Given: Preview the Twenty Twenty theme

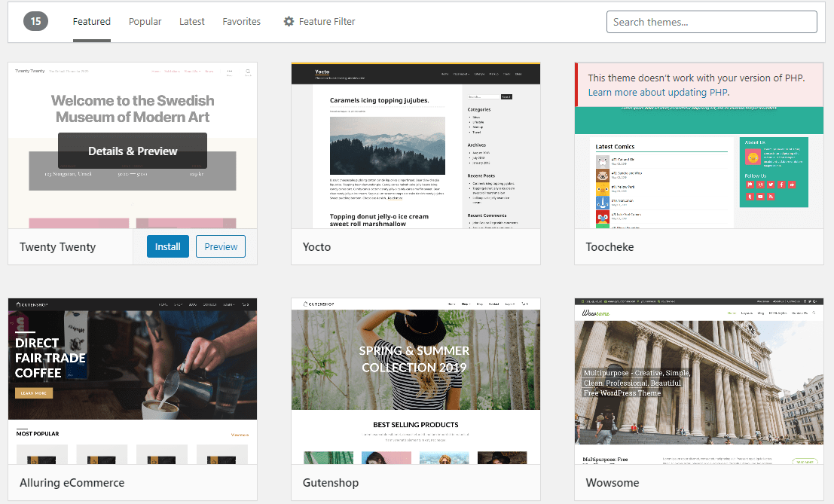Looking at the screenshot, I should [x=220, y=246].
